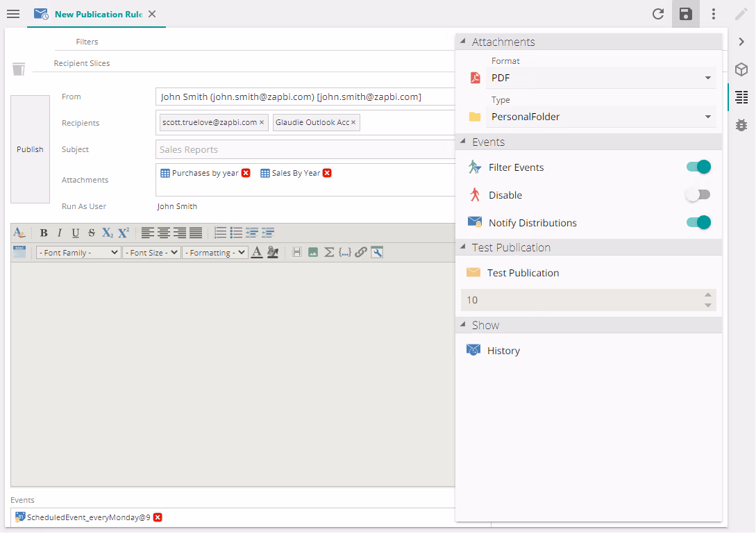This screenshot has width=756, height=534.
Task: Click the bug icon in right sidebar
Action: (x=741, y=125)
